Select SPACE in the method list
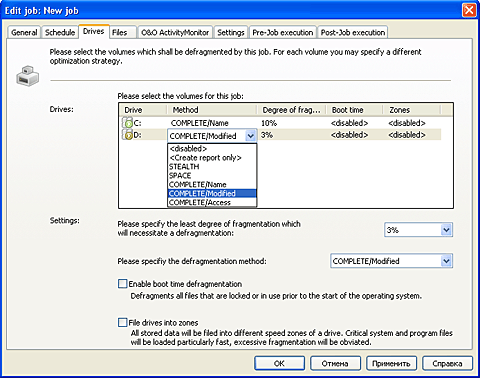Image resolution: width=480 pixels, height=378 pixels. [x=212, y=175]
